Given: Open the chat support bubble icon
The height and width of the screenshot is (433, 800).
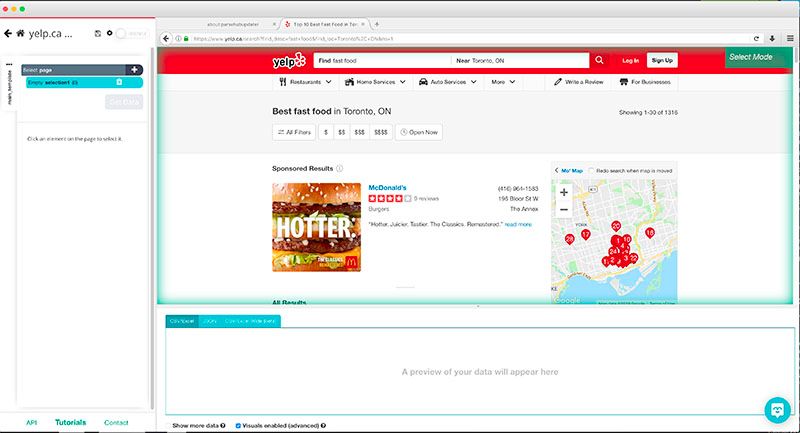Looking at the screenshot, I should pos(778,410).
